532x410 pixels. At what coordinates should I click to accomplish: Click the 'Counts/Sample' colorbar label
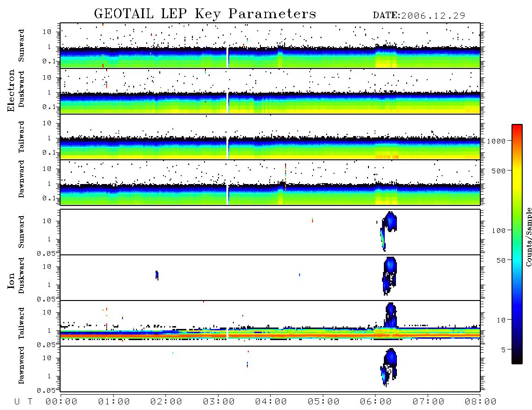528,237
